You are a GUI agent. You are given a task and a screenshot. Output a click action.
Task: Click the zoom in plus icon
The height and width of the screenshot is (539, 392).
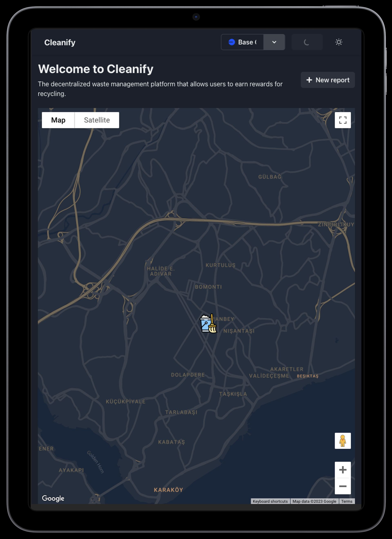(343, 470)
